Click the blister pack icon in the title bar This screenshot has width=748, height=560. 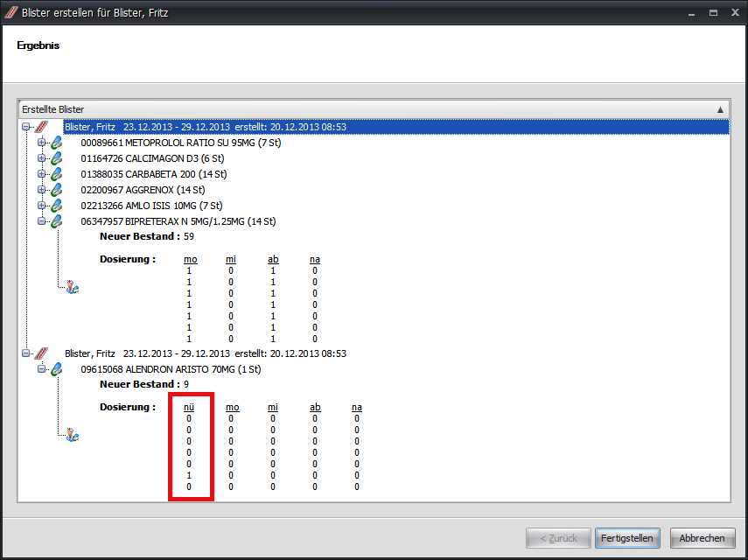click(x=11, y=12)
